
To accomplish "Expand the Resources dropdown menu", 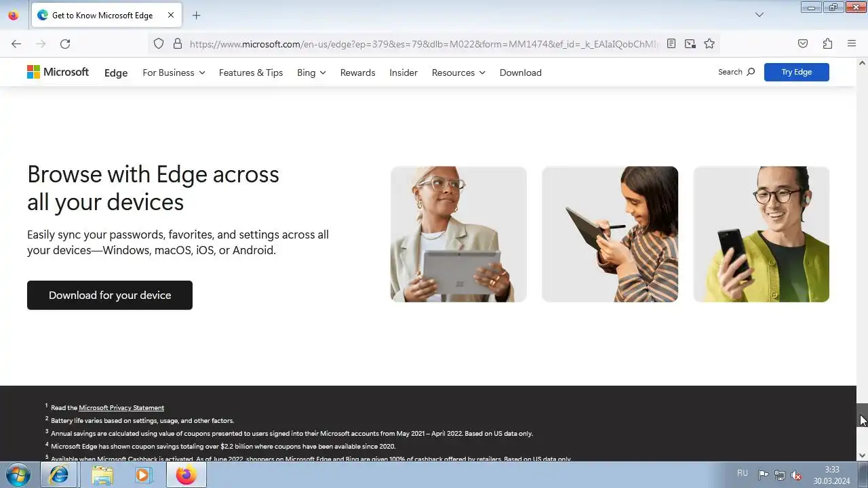I will pos(458,73).
